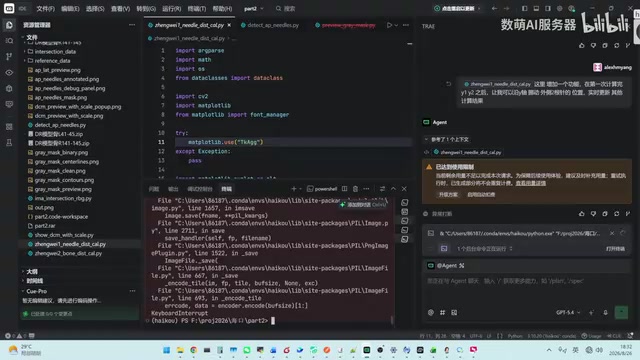This screenshot has width=640, height=360.
Task: Open the new terminal profile dropdown arrow
Action: pos(300,189)
